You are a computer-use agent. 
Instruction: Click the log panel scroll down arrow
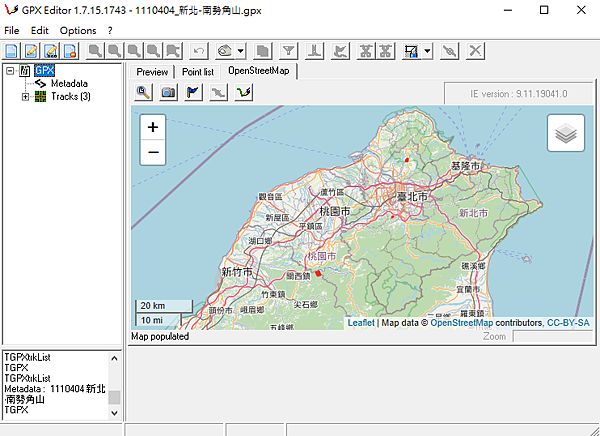tap(114, 413)
